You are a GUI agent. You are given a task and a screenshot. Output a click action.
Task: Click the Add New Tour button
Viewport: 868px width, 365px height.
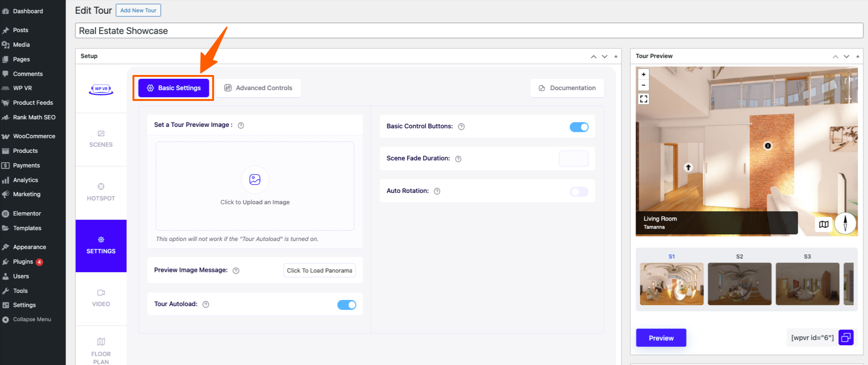(x=138, y=10)
